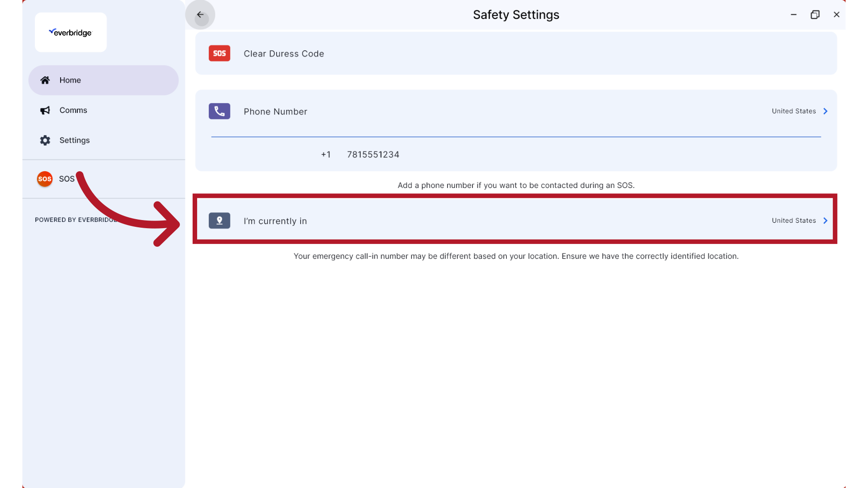The image size is (868, 488).
Task: Open the Phone Number United States selector
Action: [x=793, y=111]
